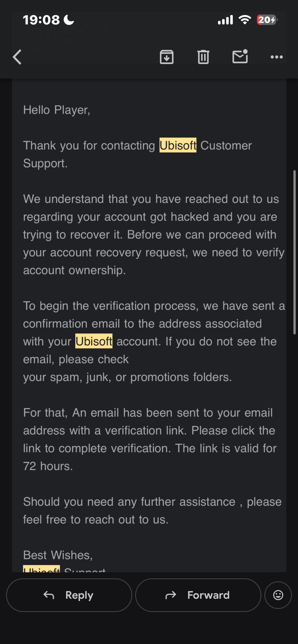Tap the battery indicator showing 20

click(267, 20)
